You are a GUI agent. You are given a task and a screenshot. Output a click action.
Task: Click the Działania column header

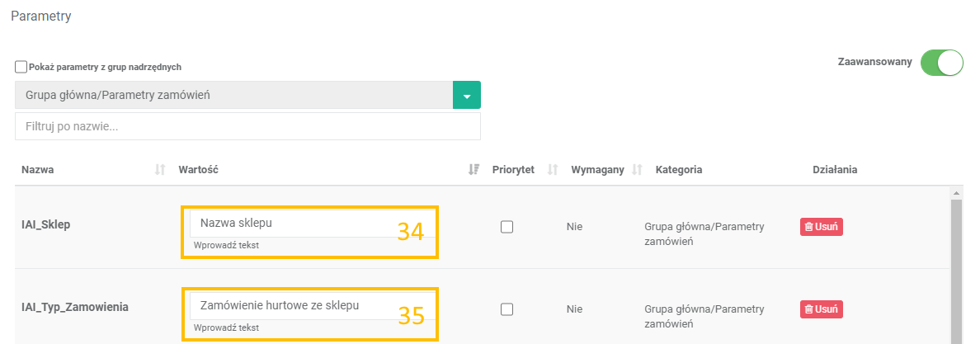pos(835,170)
